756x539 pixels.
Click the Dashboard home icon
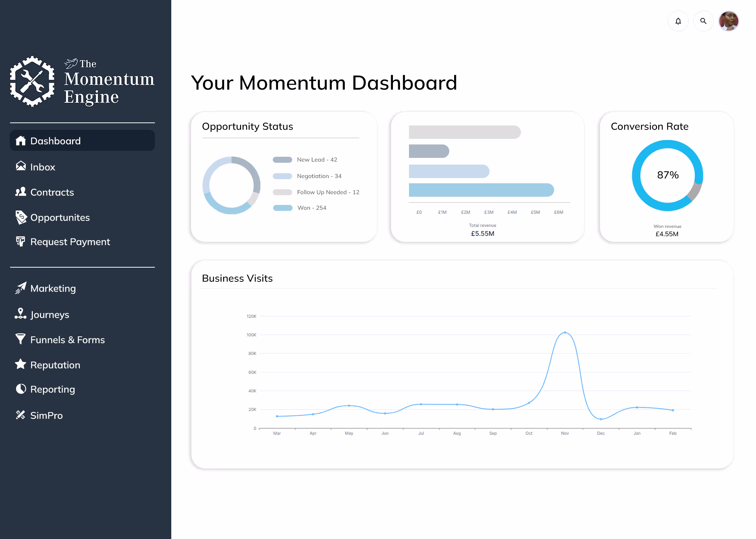(x=21, y=141)
